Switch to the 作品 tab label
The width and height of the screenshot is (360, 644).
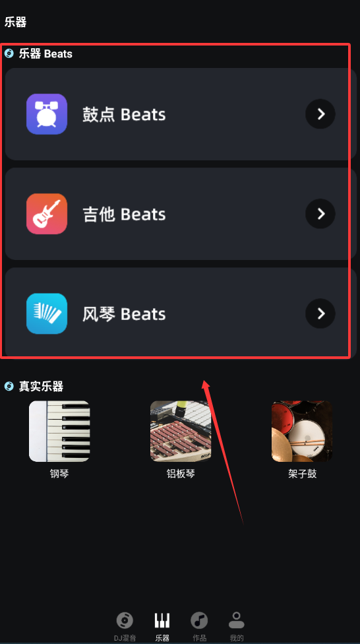tap(200, 638)
